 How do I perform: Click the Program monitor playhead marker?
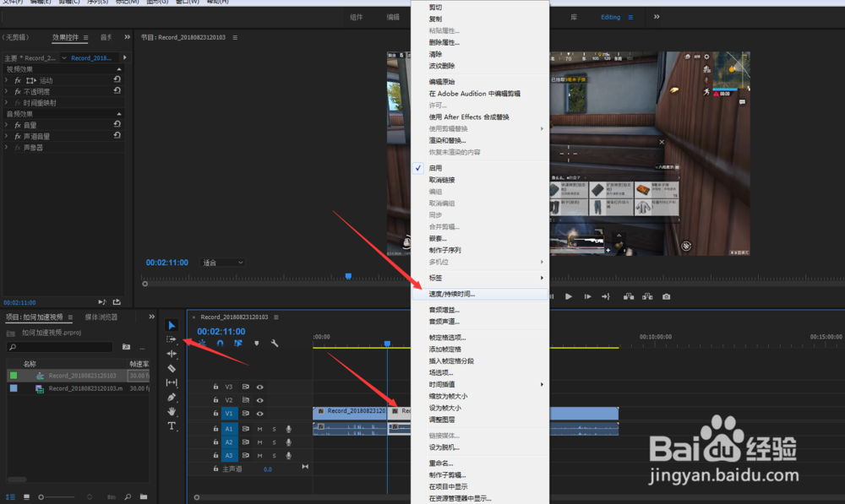point(348,276)
